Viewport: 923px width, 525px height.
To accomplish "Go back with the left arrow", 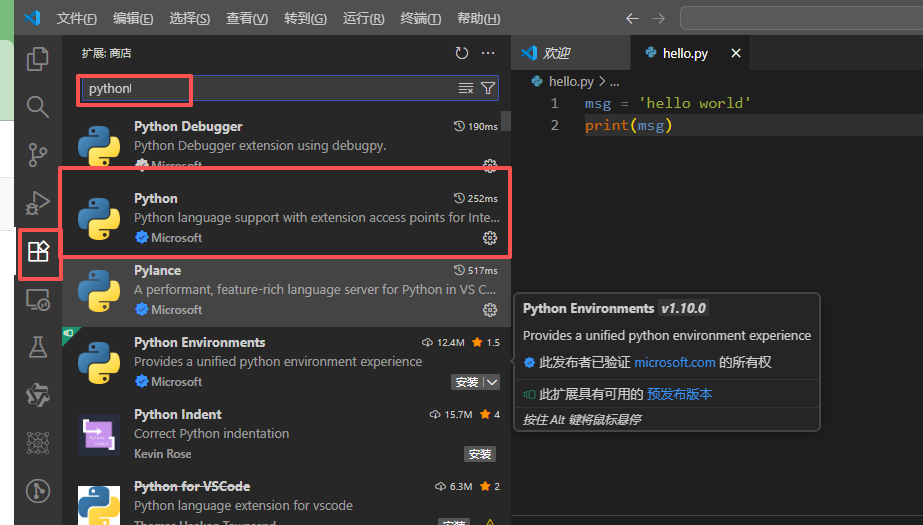I will pos(632,18).
